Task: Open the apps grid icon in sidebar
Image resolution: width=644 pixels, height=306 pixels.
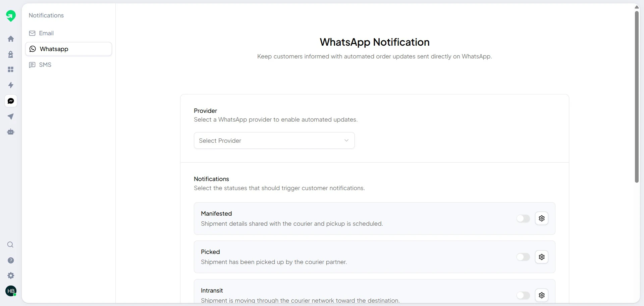Action: [11, 69]
